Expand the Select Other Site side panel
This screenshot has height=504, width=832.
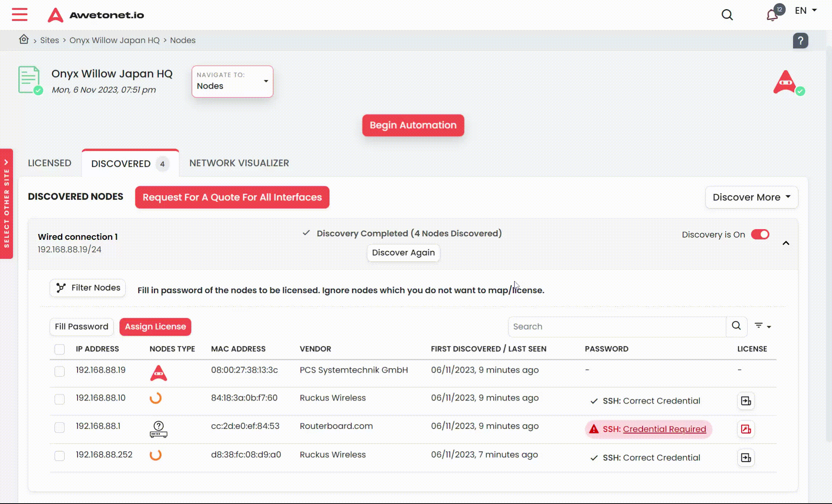[x=6, y=204]
